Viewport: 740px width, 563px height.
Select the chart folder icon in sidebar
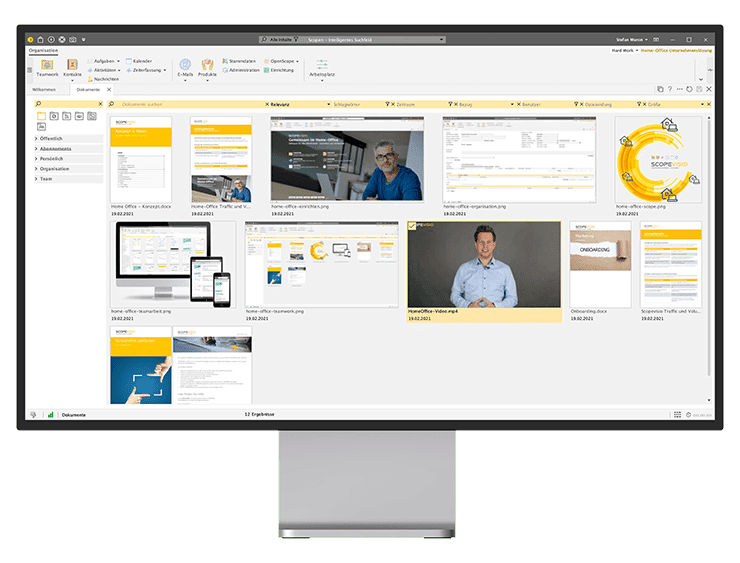coord(41,126)
